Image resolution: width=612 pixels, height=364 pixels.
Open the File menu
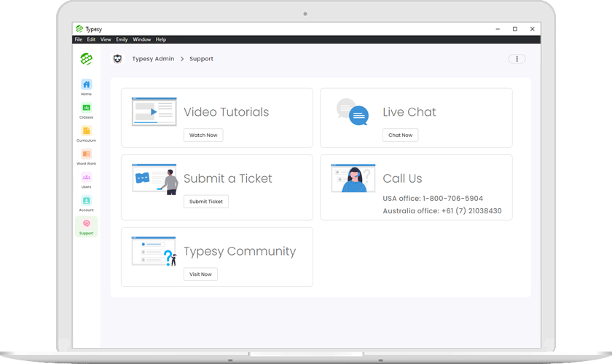(x=79, y=39)
